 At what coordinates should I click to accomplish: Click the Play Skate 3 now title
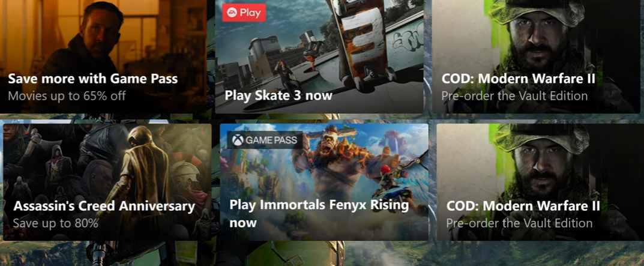coord(278,96)
